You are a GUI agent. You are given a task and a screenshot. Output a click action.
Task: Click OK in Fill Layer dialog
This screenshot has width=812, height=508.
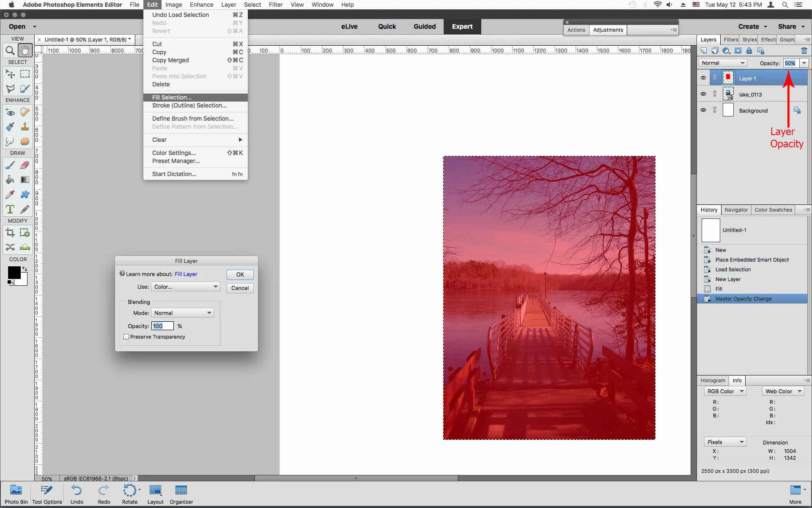240,274
